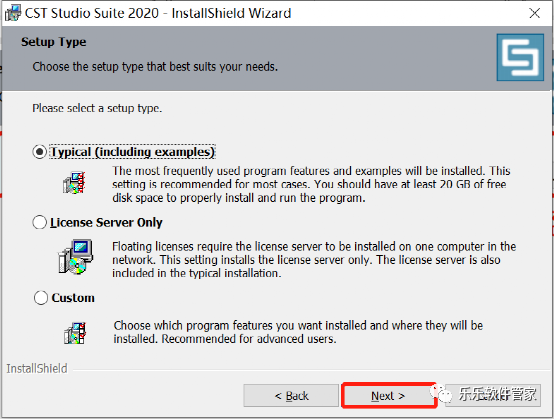The height and width of the screenshot is (419, 554).
Task: Click the License Server Only label text
Action: coord(106,223)
